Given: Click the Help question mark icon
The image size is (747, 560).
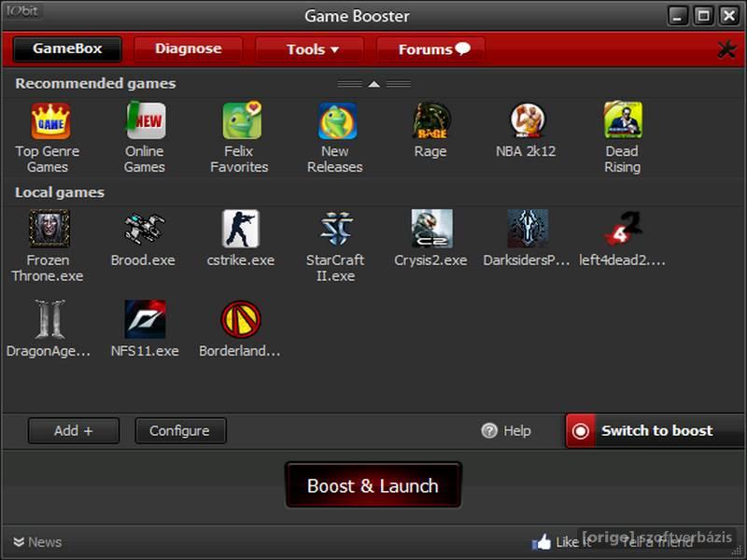Looking at the screenshot, I should (x=489, y=430).
